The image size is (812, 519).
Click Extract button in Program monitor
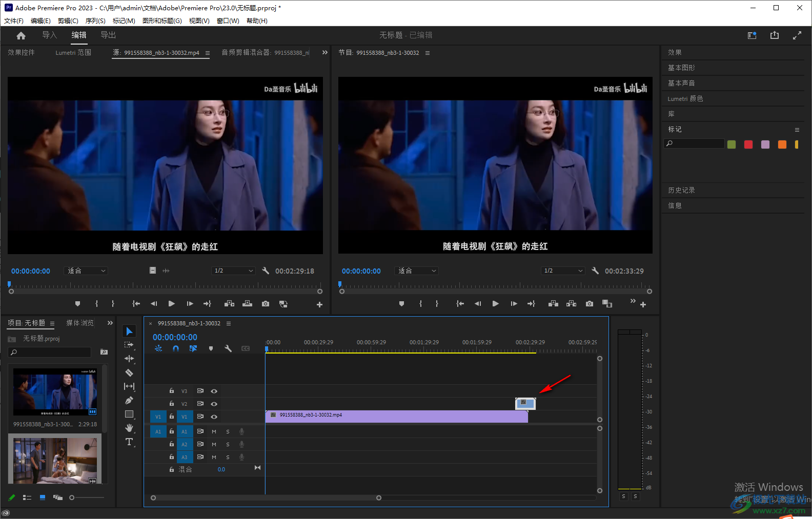[x=571, y=304]
